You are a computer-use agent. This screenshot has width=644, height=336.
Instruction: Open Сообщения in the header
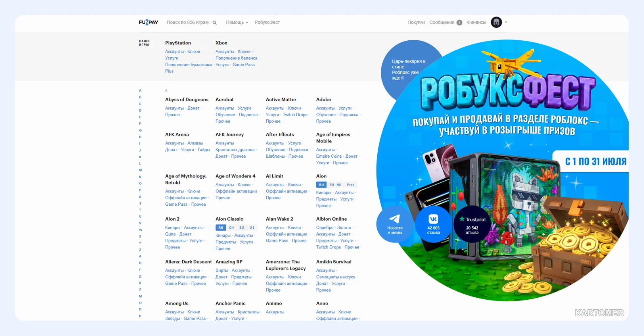(442, 23)
